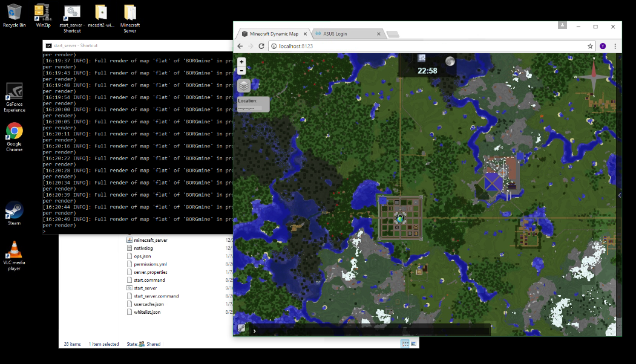The image size is (636, 364).
Task: Launch WinZip from the desktop
Action: click(43, 15)
